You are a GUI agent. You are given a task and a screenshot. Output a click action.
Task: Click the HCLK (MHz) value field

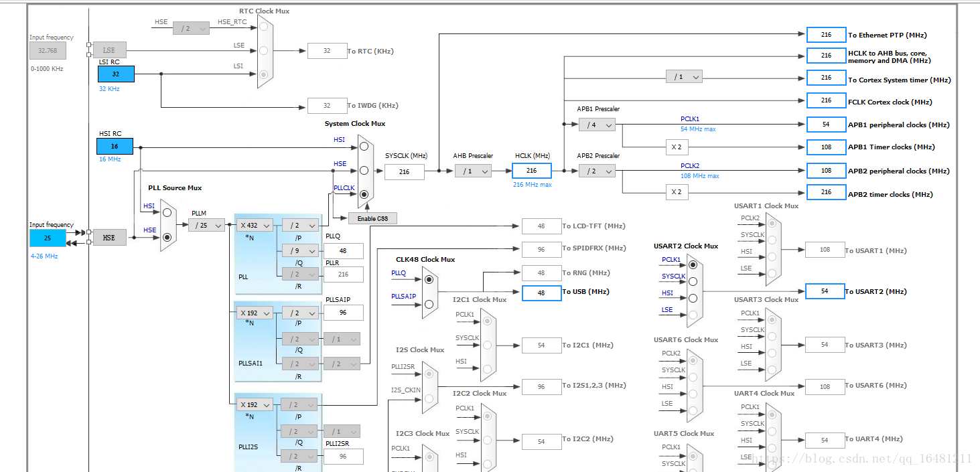pyautogui.click(x=532, y=171)
